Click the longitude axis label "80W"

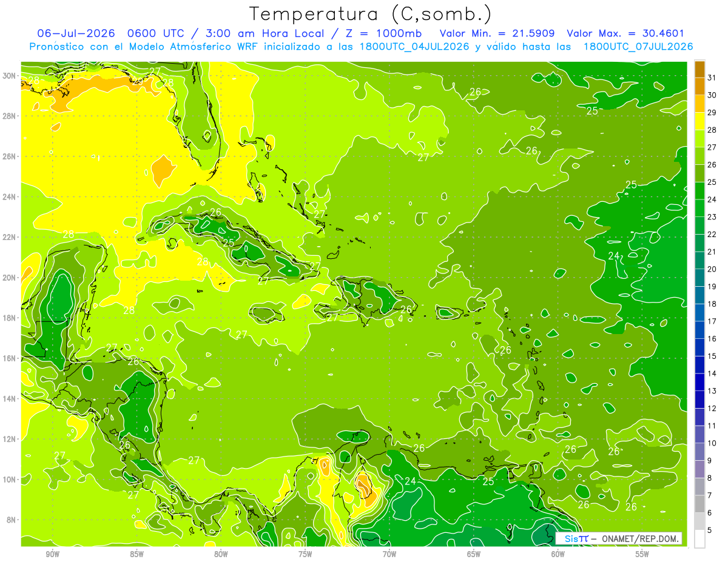(x=221, y=554)
